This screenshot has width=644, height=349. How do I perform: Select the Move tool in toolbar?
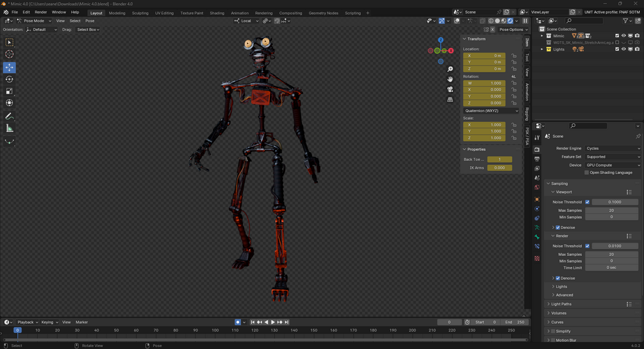(10, 67)
